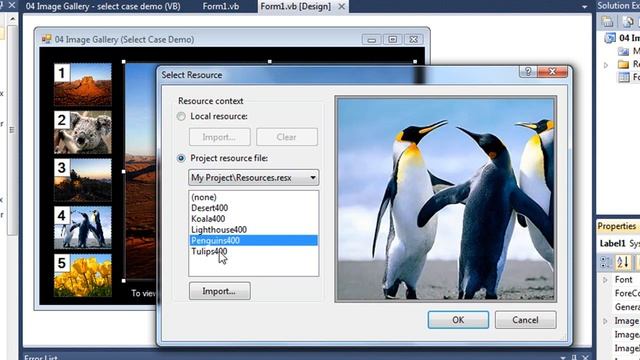Maximize the 04 Image Gallery designer form

coord(392,40)
